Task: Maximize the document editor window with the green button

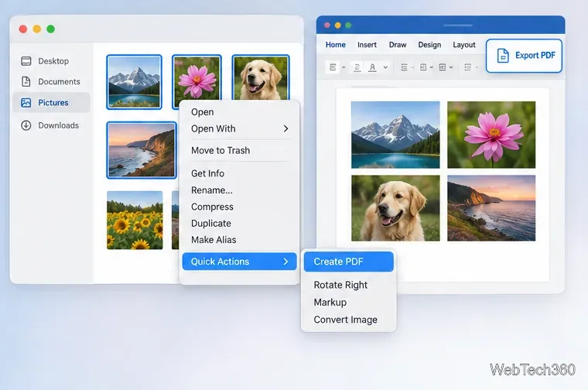Action: pyautogui.click(x=348, y=25)
